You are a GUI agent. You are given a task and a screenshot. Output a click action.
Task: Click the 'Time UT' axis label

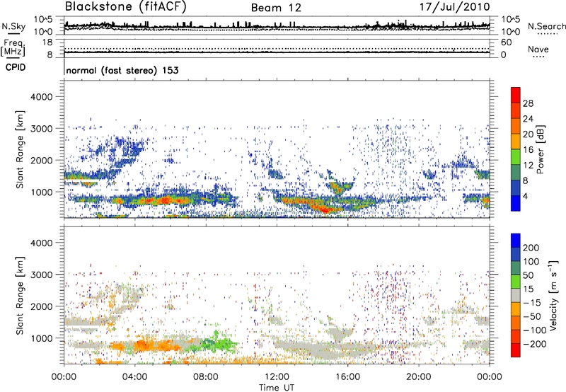[277, 387]
